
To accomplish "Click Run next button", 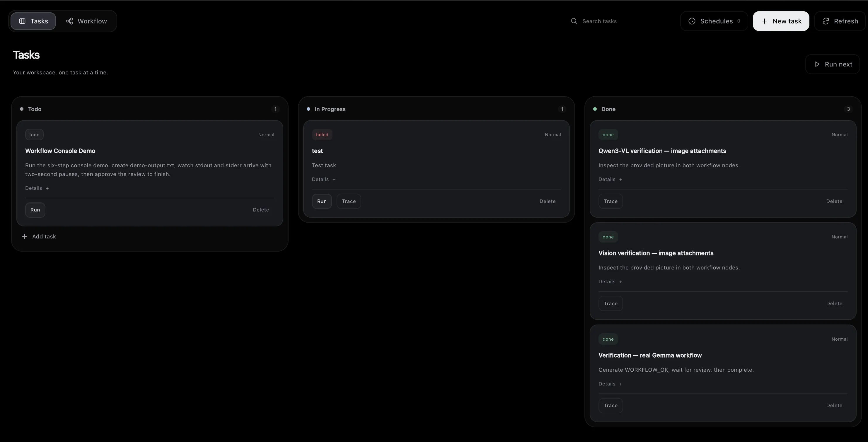I will click(832, 64).
